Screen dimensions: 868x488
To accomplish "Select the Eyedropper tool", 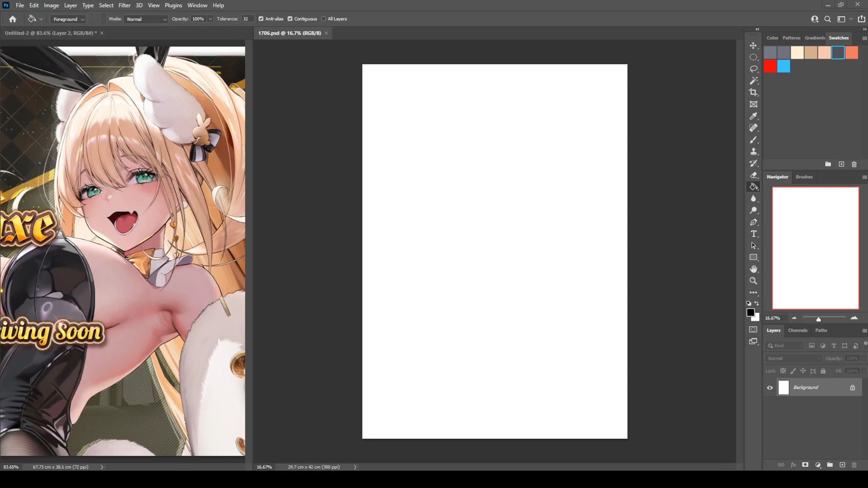I will pyautogui.click(x=753, y=116).
